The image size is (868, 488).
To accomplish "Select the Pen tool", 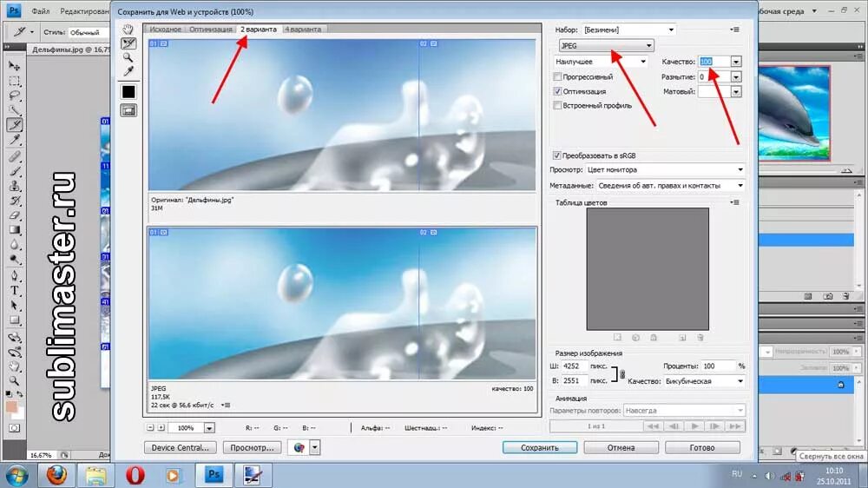I will pos(15,275).
